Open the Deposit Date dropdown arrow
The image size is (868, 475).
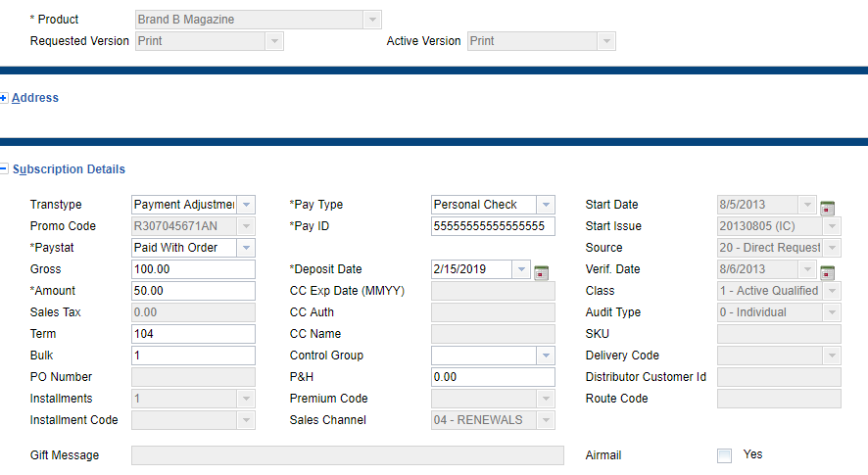coord(521,269)
